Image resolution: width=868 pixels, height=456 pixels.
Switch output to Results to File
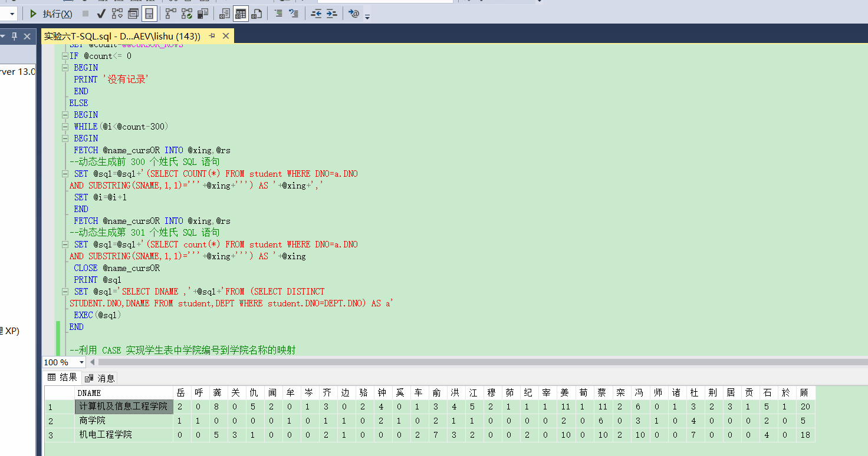click(257, 14)
